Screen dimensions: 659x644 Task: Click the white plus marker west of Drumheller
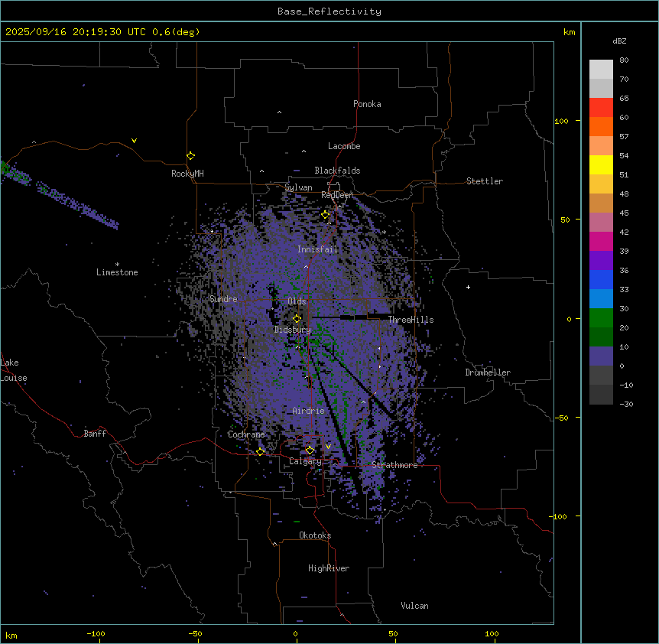pos(468,287)
